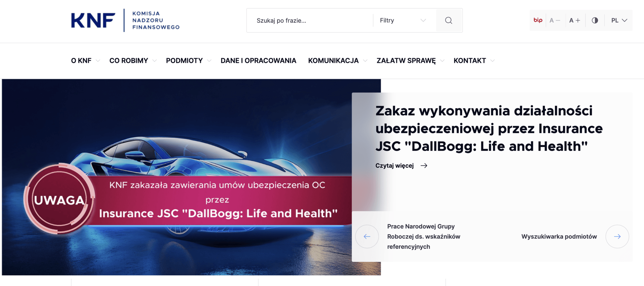Click chevron next to O KNF
Screen dimensions: 644x286
coord(98,61)
